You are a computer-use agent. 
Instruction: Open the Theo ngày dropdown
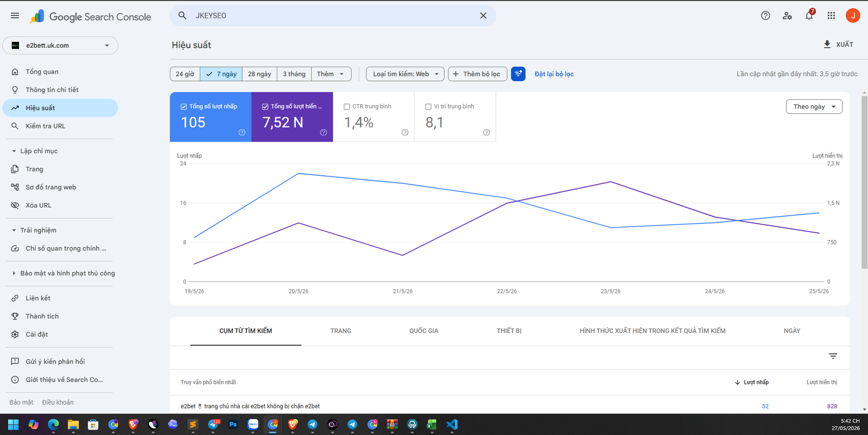click(814, 107)
